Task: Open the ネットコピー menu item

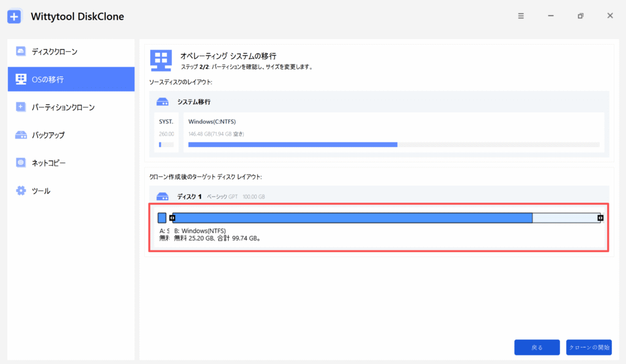Action: click(71, 162)
